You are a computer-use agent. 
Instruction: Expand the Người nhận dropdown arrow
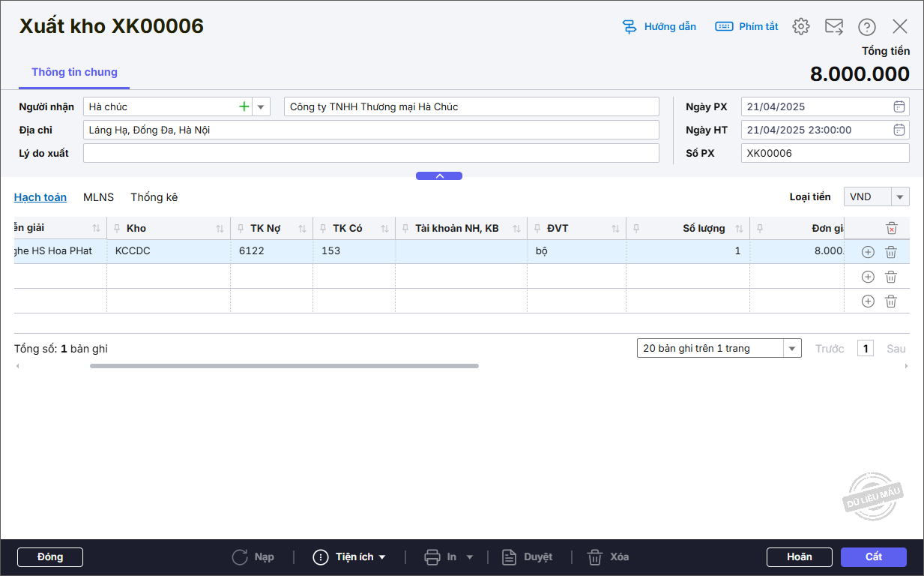pos(261,106)
